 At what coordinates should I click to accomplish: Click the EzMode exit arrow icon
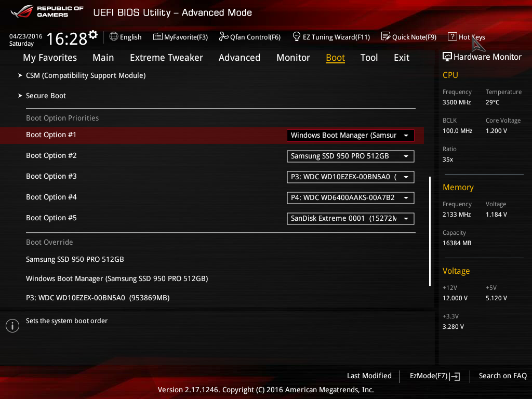point(455,376)
